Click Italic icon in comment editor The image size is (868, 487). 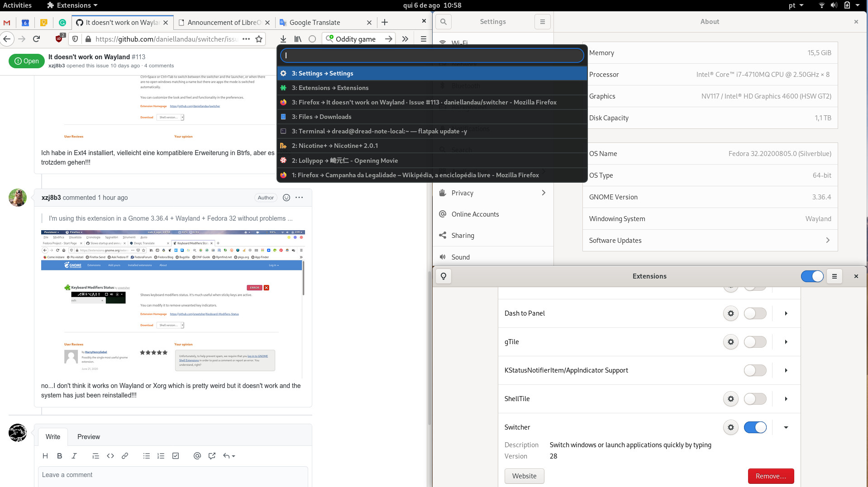coord(74,456)
